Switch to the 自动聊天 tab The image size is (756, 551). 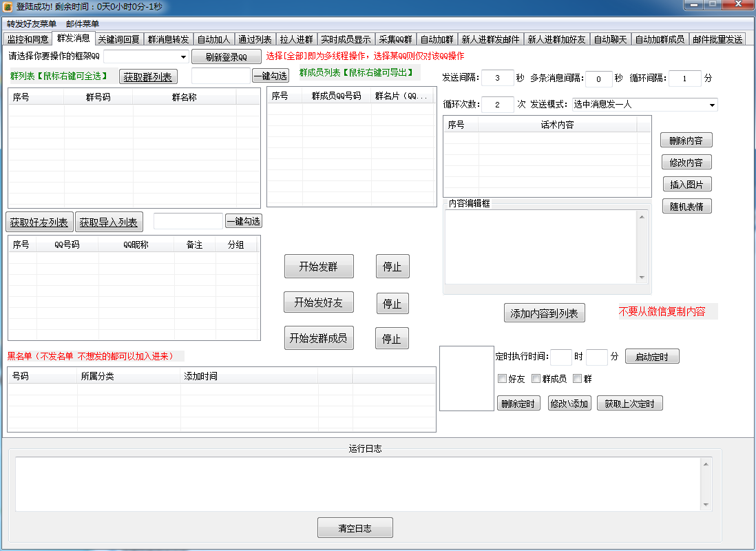[x=611, y=39]
